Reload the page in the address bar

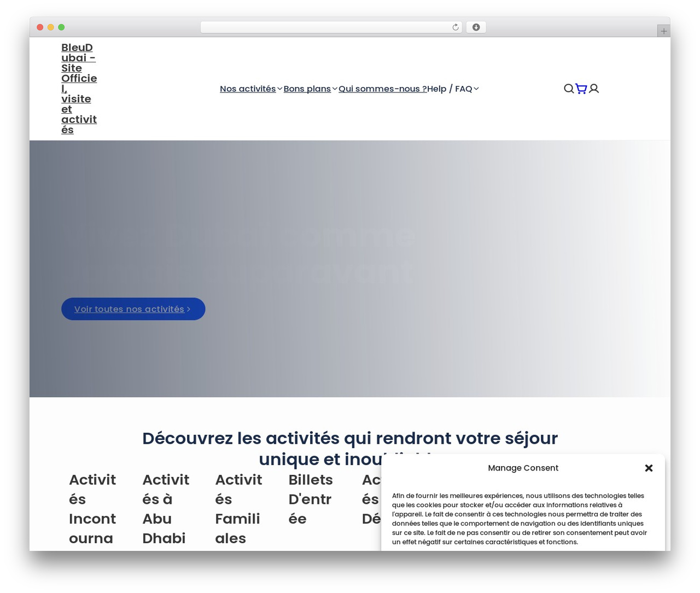[456, 27]
